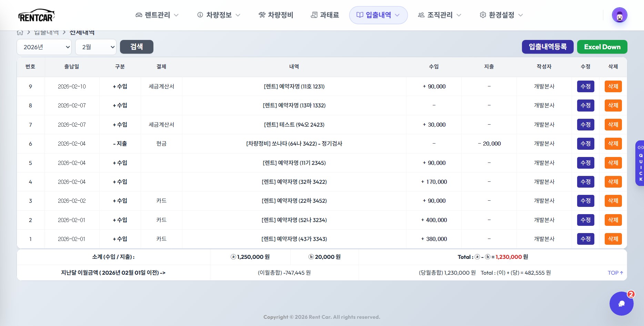Open the 입출내역 menu
Image resolution: width=644 pixels, height=326 pixels.
378,15
